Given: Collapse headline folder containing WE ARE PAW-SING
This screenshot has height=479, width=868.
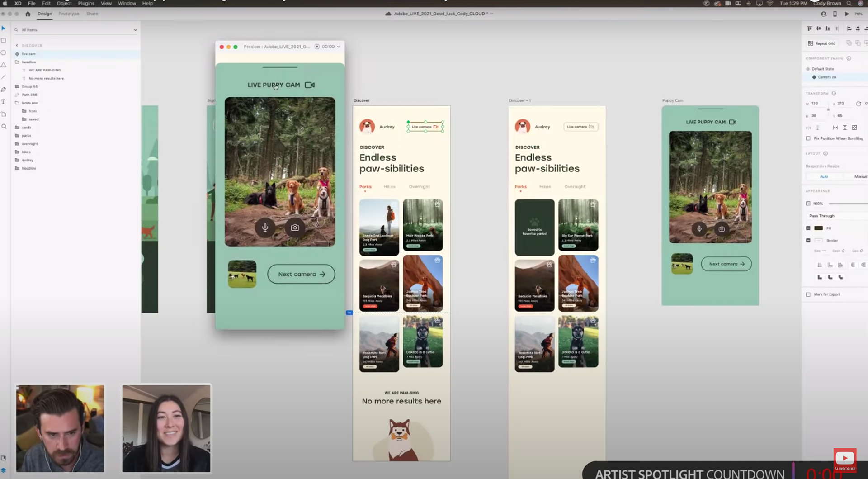Looking at the screenshot, I should point(17,62).
